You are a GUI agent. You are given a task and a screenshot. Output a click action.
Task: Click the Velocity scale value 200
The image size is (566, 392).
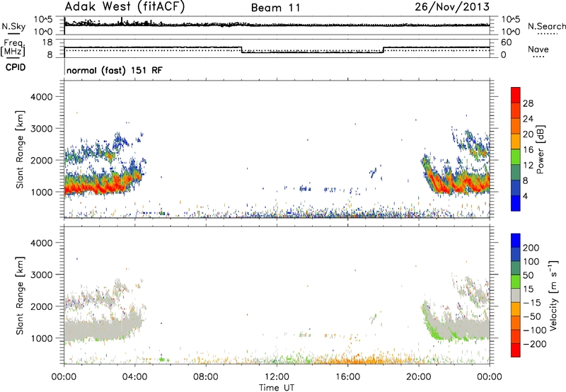pos(531,248)
